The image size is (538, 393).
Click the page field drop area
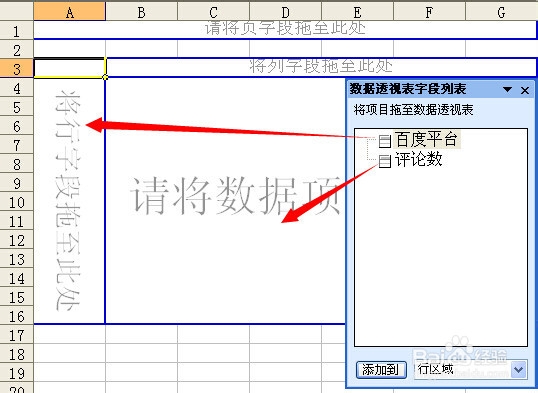pyautogui.click(x=285, y=30)
